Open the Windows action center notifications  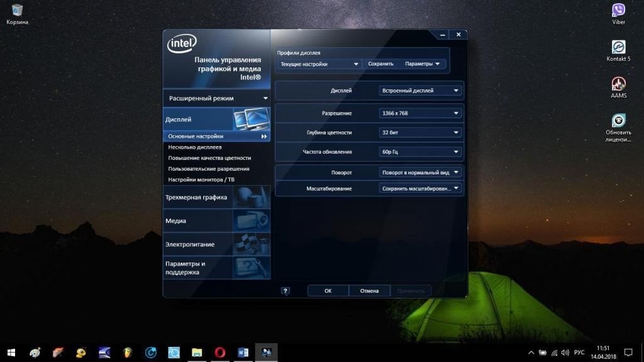tap(628, 353)
